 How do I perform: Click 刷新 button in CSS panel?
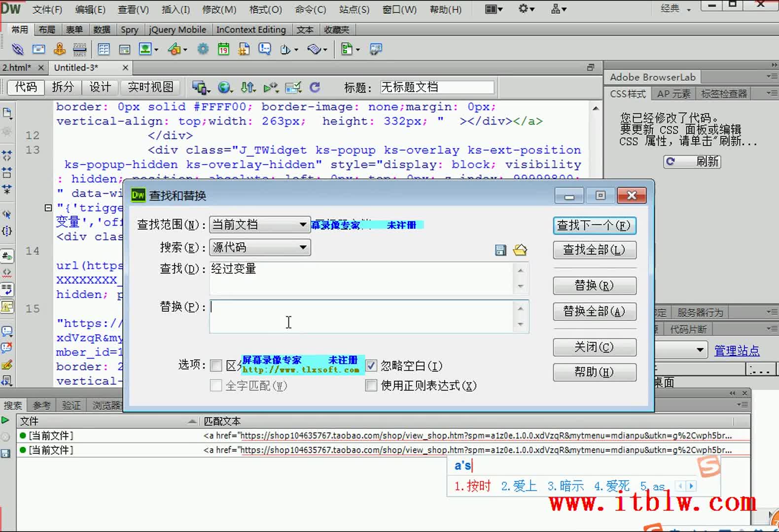pos(692,162)
